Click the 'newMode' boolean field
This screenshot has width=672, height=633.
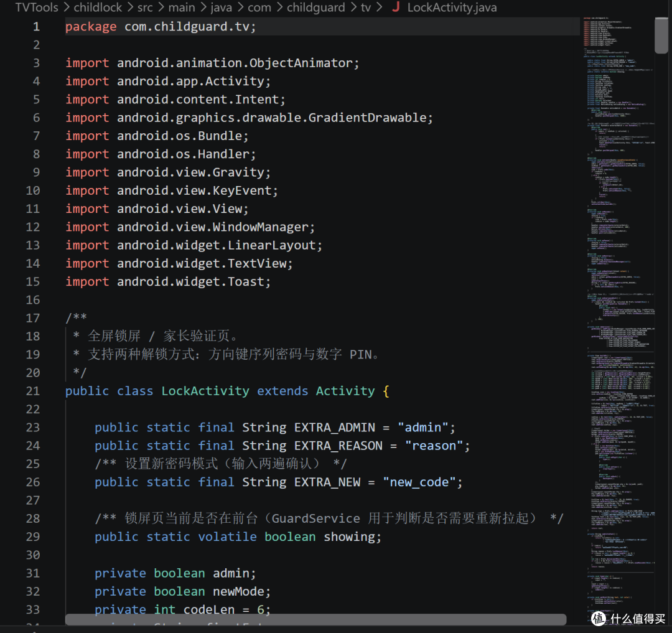click(x=182, y=591)
